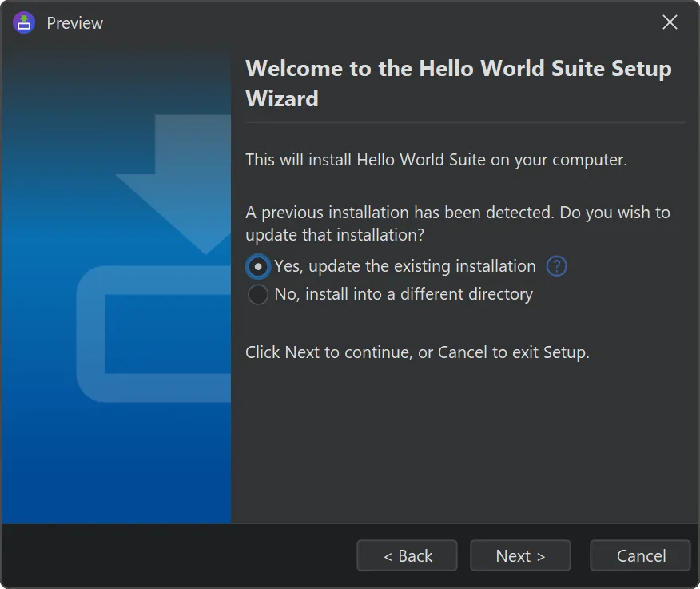Click the 'No, install into a different directory' label
Image resolution: width=700 pixels, height=589 pixels.
tap(404, 295)
